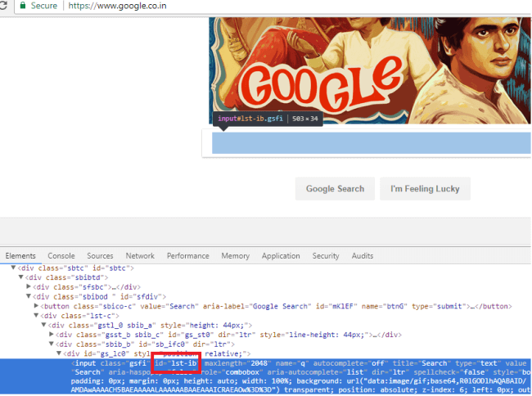Click the role="combobox" attribute
This screenshot has height=396, width=532.
232,372
